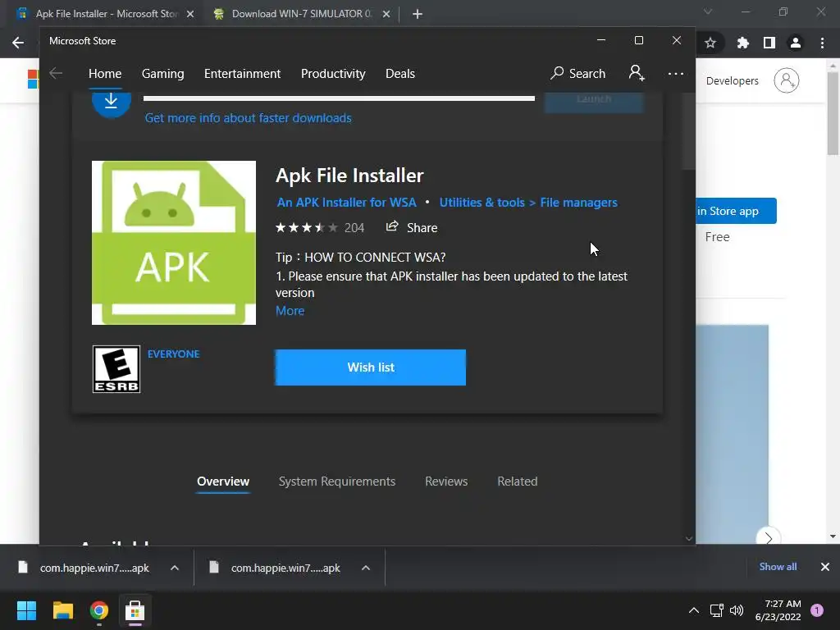Viewport: 840px width, 630px height.
Task: Click the in Store app button on webpage
Action: pyautogui.click(x=736, y=211)
